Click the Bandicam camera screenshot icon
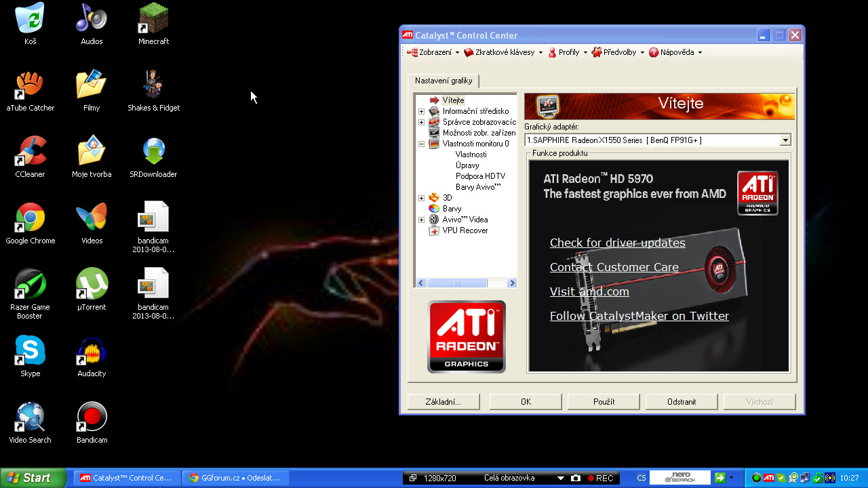The image size is (868, 488). pyautogui.click(x=576, y=478)
